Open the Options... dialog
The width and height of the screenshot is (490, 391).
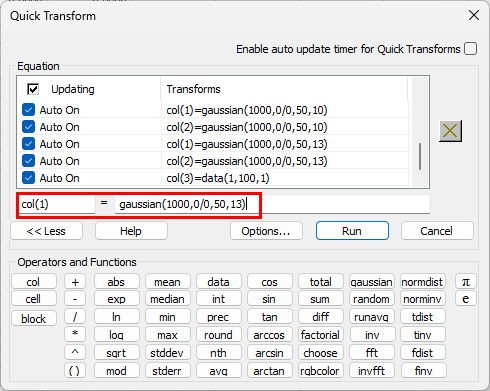pyautogui.click(x=266, y=231)
